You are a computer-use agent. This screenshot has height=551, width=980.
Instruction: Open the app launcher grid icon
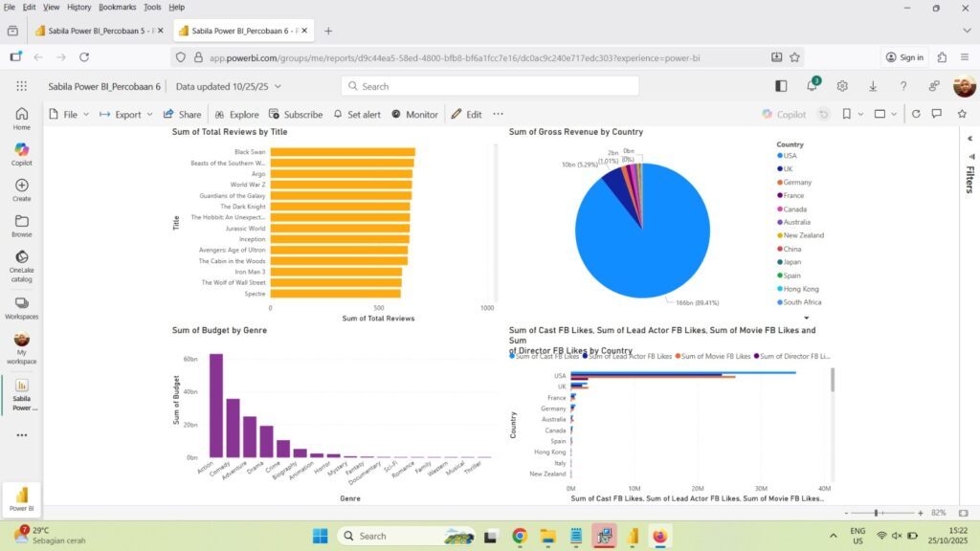pyautogui.click(x=21, y=86)
